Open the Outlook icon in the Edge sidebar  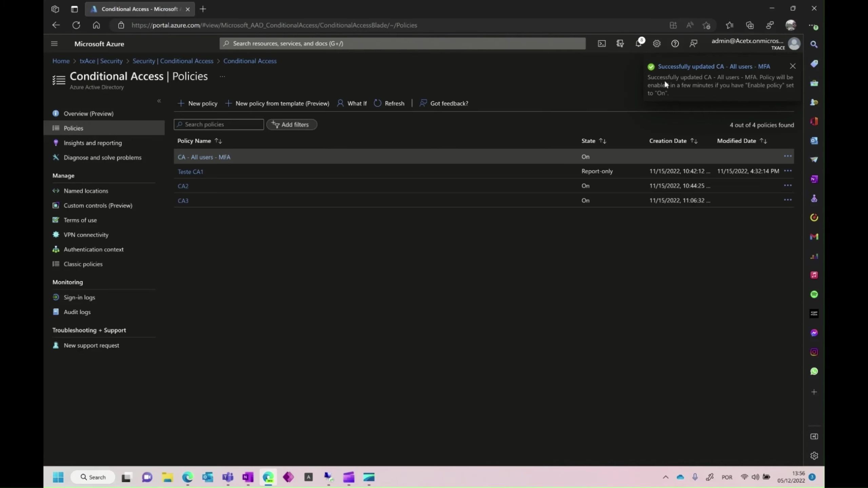[814, 141]
